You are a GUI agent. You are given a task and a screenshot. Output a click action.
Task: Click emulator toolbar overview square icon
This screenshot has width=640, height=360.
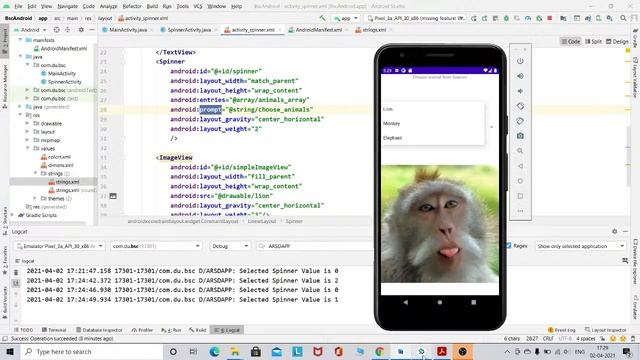(x=520, y=196)
